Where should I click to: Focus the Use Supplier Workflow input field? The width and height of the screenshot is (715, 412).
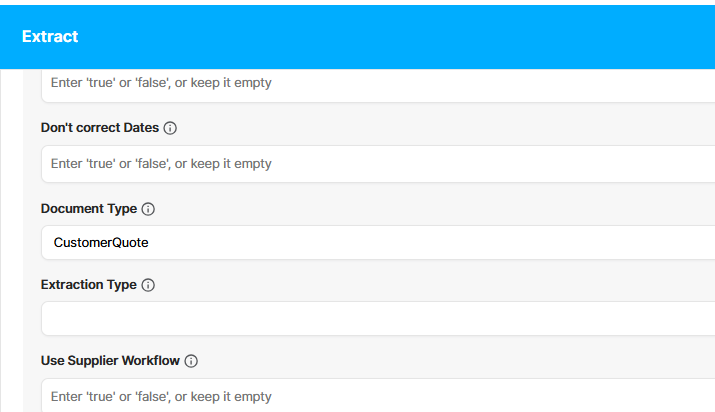pyautogui.click(x=378, y=395)
